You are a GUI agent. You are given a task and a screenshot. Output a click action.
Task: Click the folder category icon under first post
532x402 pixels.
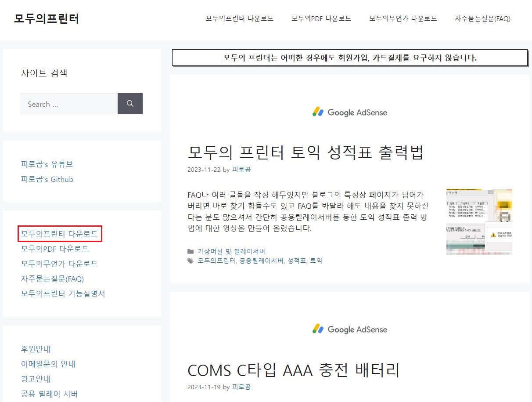191,252
